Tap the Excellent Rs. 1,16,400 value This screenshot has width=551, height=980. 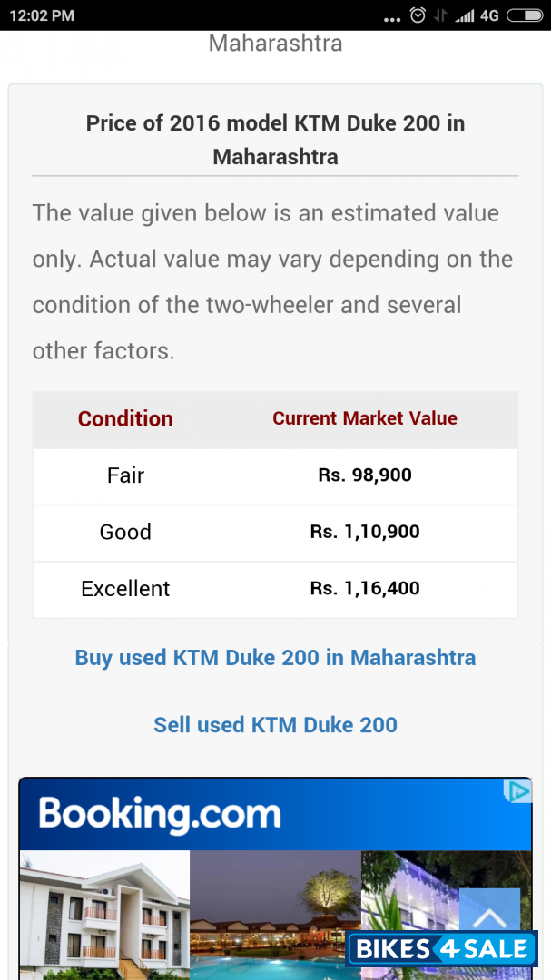pyautogui.click(x=365, y=588)
